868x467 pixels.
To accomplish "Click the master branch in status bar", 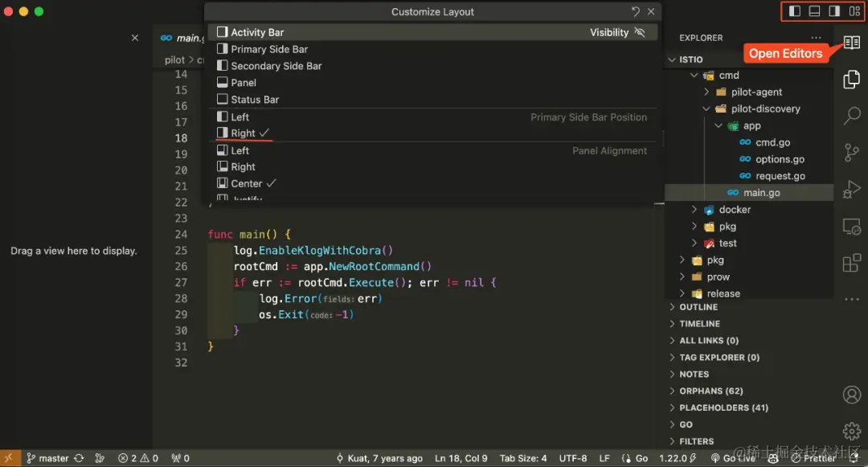I will coord(48,458).
